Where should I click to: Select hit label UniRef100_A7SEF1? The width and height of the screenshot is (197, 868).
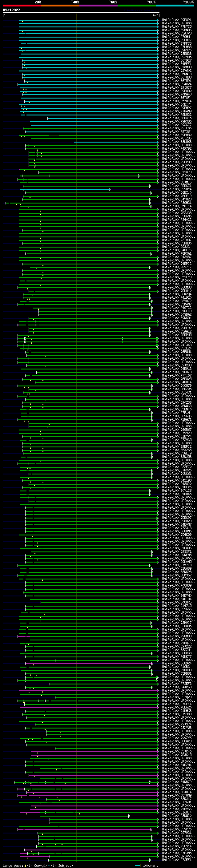(177, 860)
